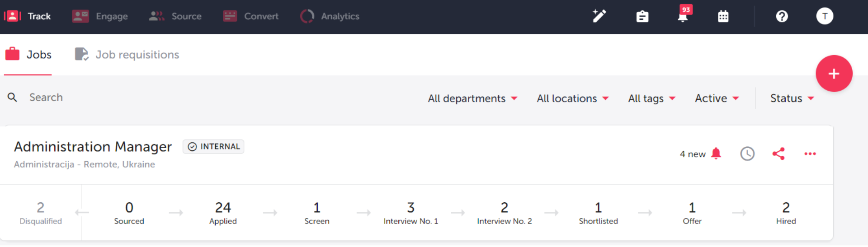Image resolution: width=868 pixels, height=247 pixels.
Task: Open the three-dot more options menu
Action: [x=810, y=154]
